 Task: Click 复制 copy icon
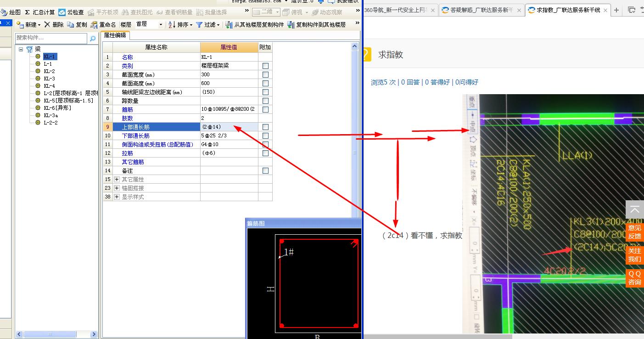(70, 24)
